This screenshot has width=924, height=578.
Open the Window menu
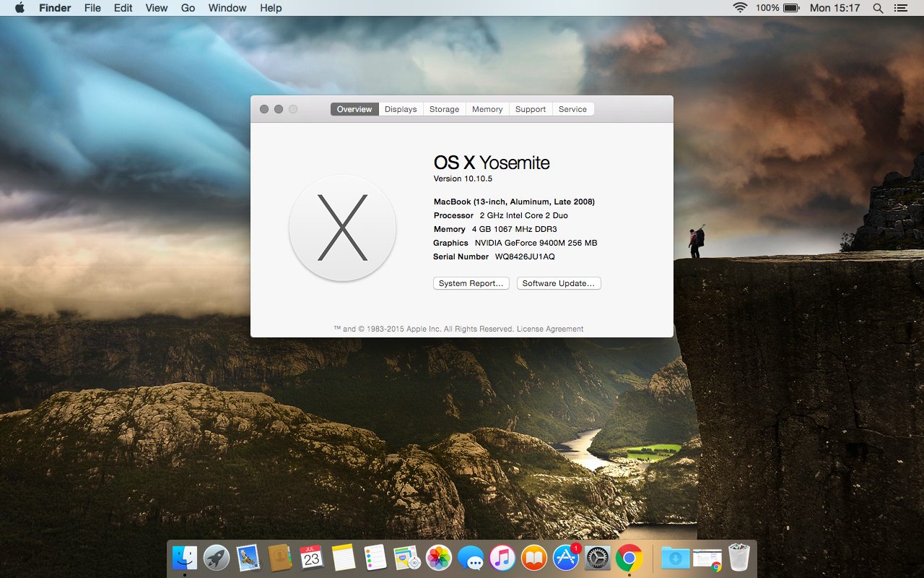coord(227,8)
